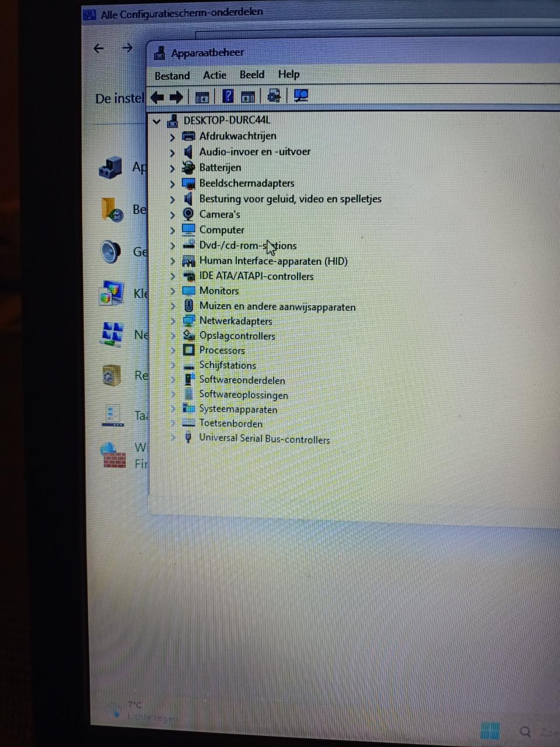Scan for hardware changes using the gear toolbar icon
Image resolution: width=560 pixels, height=747 pixels.
pos(274,96)
